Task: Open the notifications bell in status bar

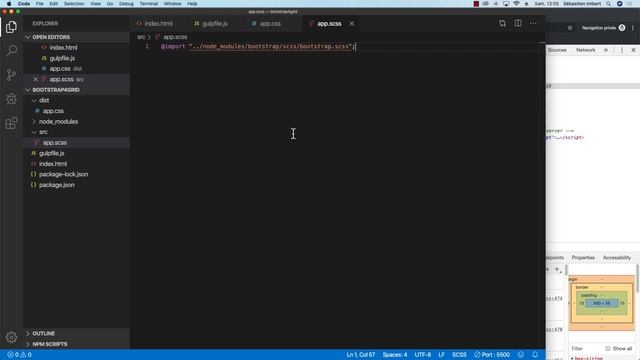Action: point(535,355)
